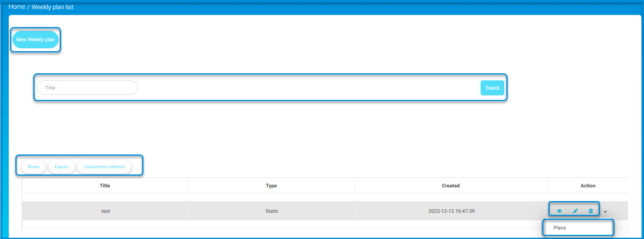Viewport: 644px width, 239px height.
Task: Click the created date 2023-12-13 16:47:39
Action: click(452, 211)
